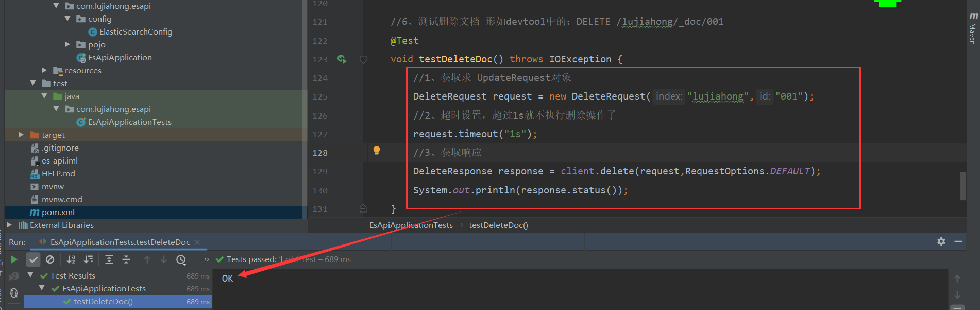Expand the target folder
Image resolution: width=980 pixels, height=310 pixels.
coord(21,135)
